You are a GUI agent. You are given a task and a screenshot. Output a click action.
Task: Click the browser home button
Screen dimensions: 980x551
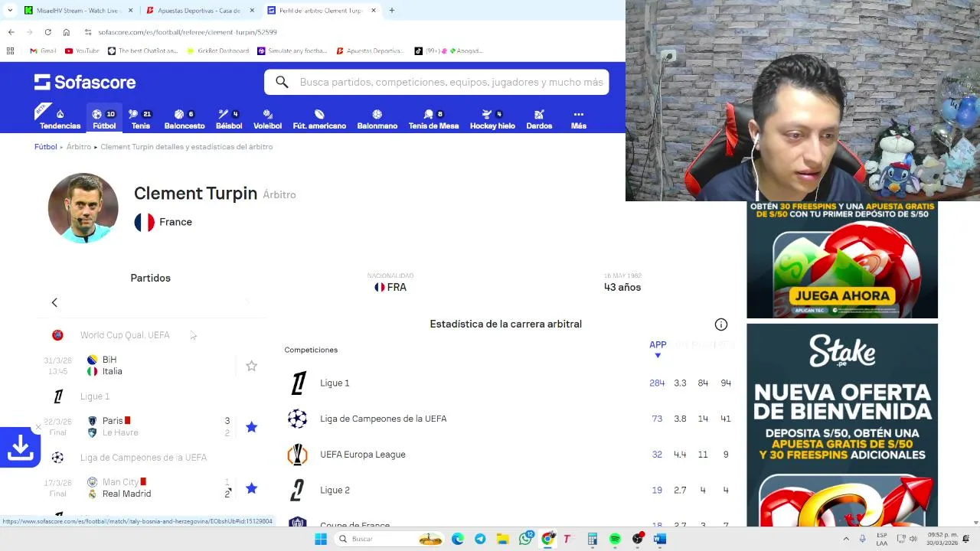pos(67,32)
